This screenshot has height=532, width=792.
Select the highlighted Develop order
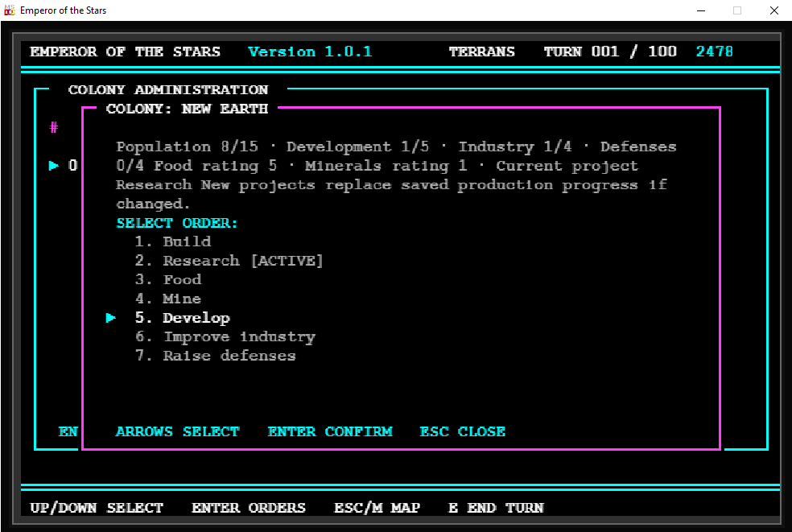(183, 318)
